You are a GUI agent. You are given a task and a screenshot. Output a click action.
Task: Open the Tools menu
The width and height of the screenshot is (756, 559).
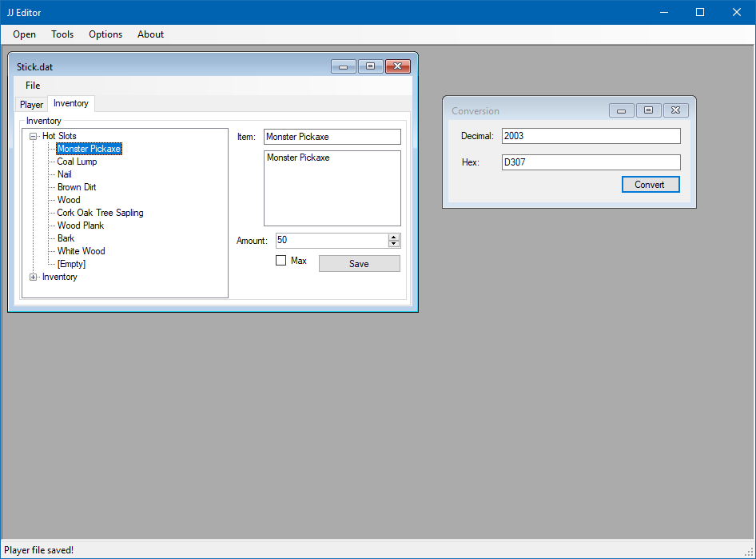tap(62, 34)
